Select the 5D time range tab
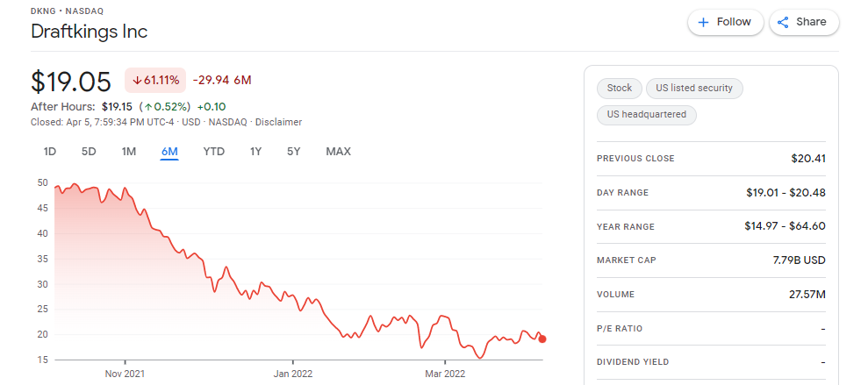This screenshot has height=385, width=868. (89, 152)
